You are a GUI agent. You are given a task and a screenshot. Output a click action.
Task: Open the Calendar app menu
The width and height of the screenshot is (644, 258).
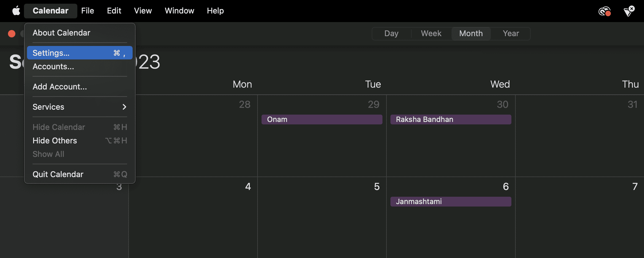point(51,11)
